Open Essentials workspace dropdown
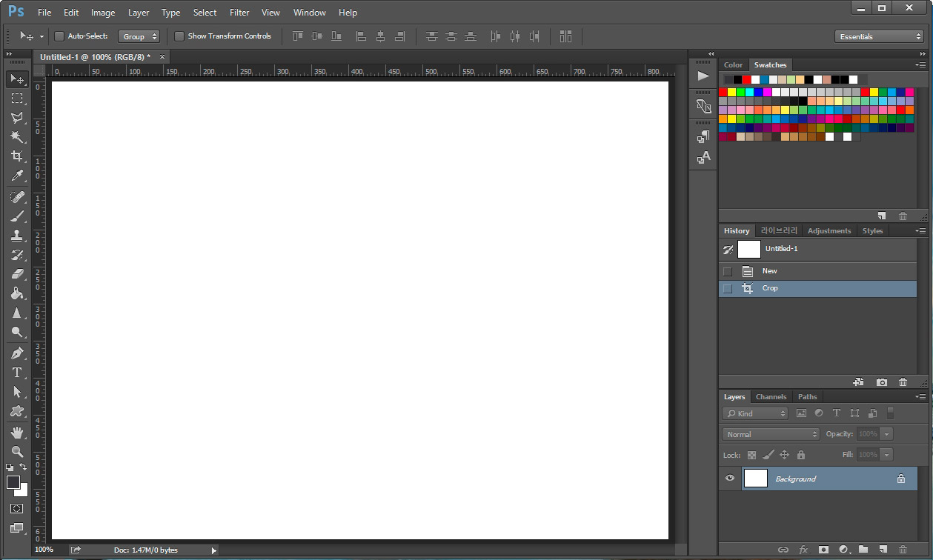Screen dimensions: 933x560 click(879, 36)
